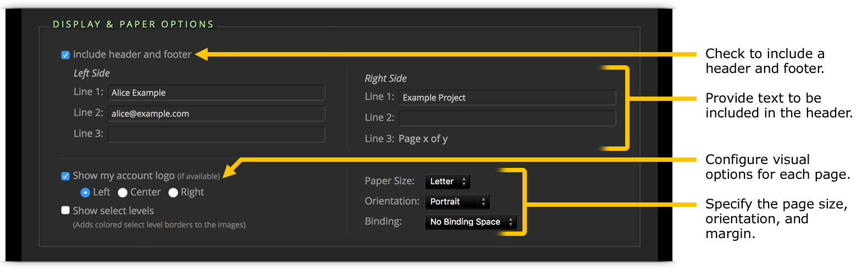Open the Orientation Portrait dropdown
The width and height of the screenshot is (868, 271).
coord(457,202)
